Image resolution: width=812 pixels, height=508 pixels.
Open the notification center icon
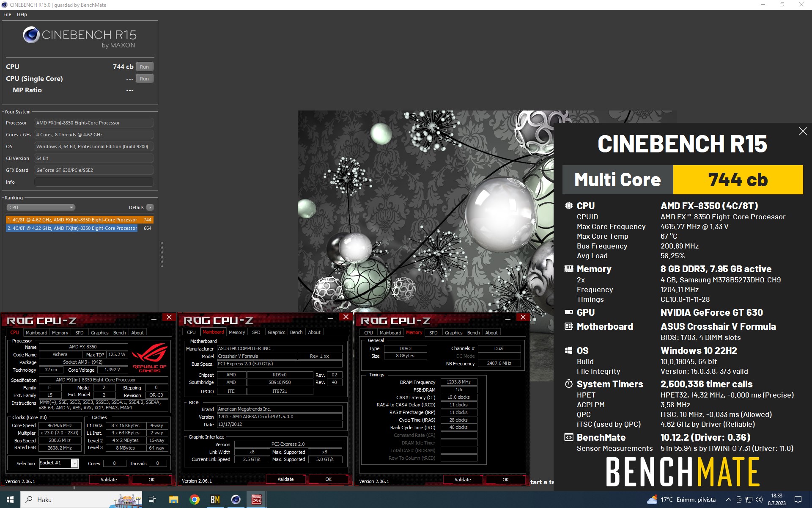coord(798,500)
